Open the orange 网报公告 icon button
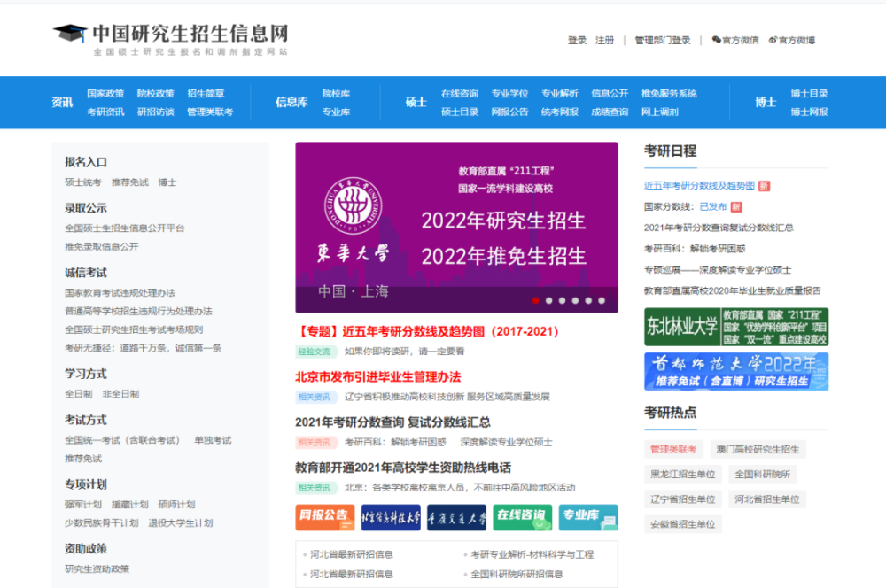 324,517
